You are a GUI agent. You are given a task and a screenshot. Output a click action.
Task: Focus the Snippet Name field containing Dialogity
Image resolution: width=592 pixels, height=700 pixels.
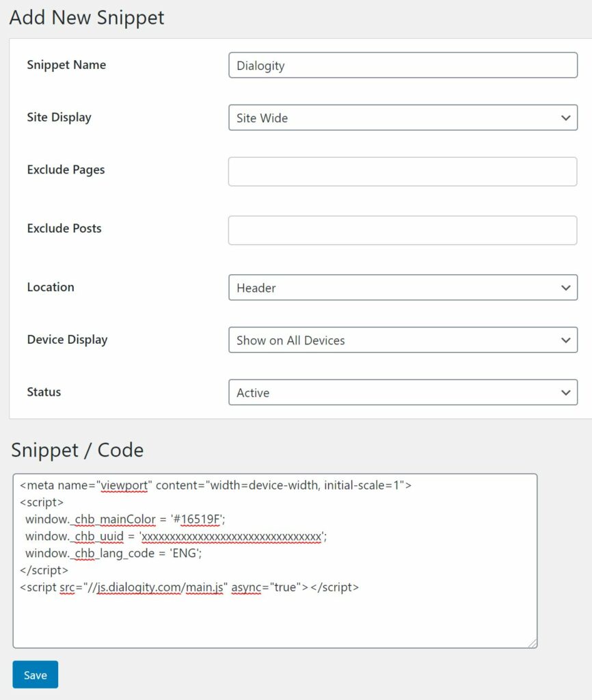(x=403, y=65)
